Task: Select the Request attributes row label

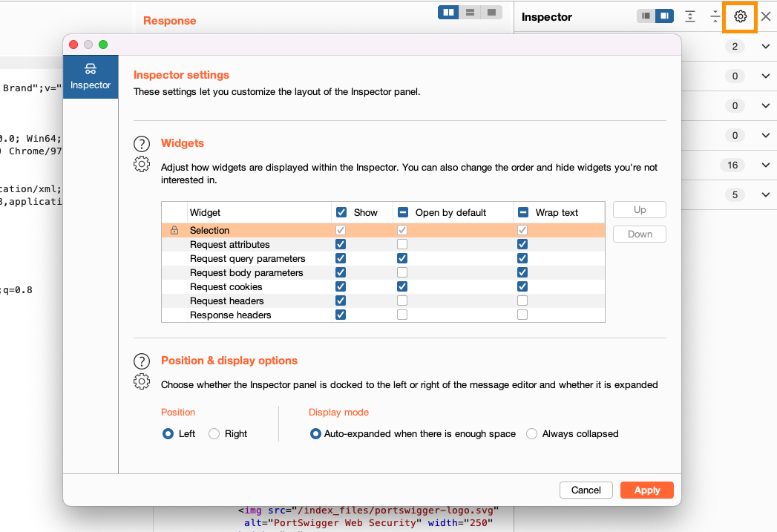Action: point(230,244)
